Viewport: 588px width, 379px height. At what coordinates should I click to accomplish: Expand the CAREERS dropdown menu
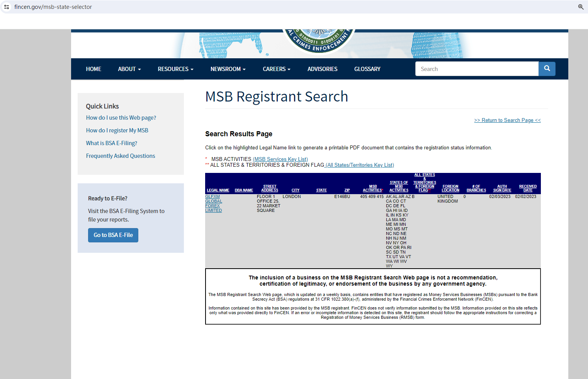click(277, 69)
